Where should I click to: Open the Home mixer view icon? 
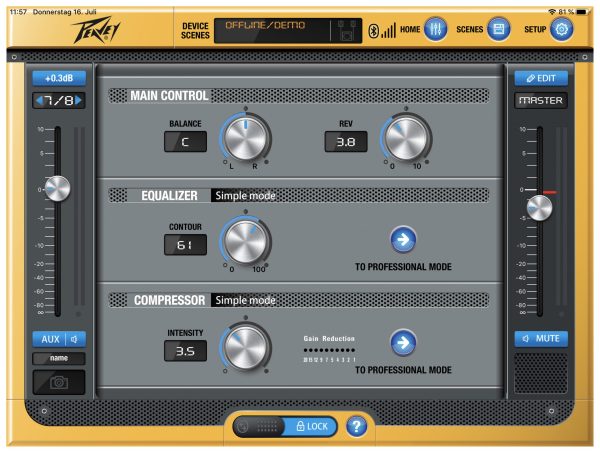[435, 29]
